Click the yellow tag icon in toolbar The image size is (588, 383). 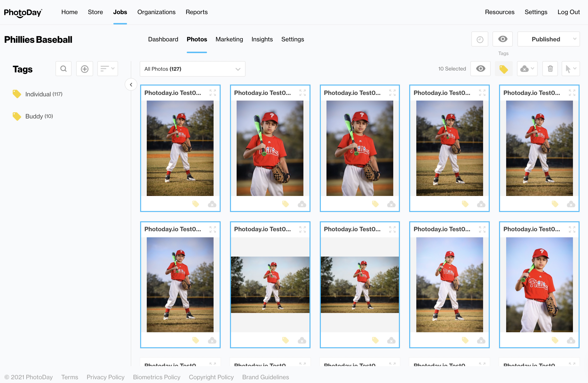[503, 69]
